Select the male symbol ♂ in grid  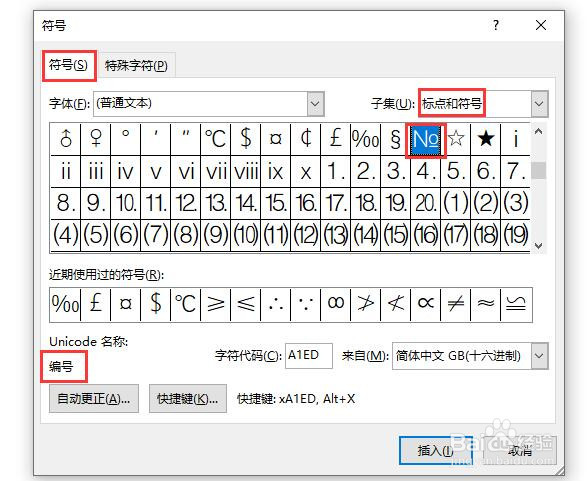click(x=66, y=139)
